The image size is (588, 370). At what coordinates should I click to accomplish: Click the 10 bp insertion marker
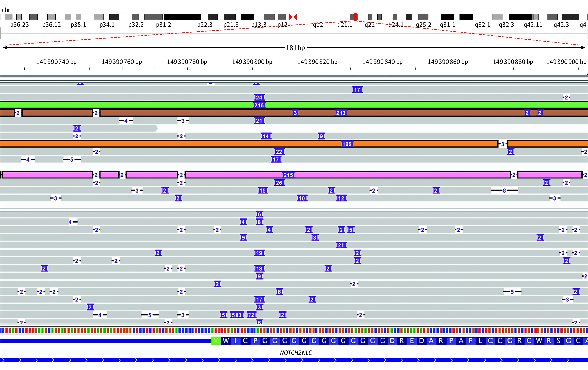coord(302,198)
